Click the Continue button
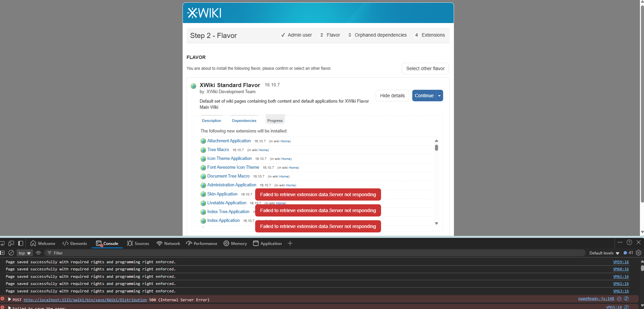Screen dimensions: 644x309 click(424, 96)
